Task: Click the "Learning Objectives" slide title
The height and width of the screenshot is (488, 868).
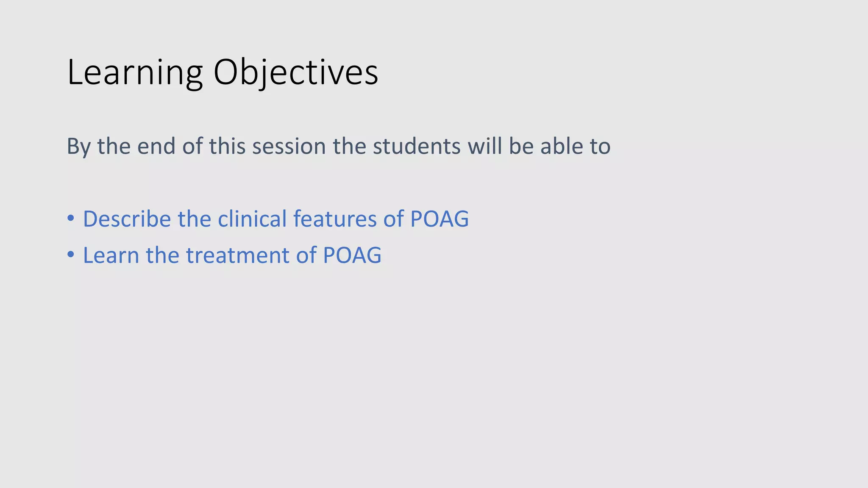Action: coord(223,72)
